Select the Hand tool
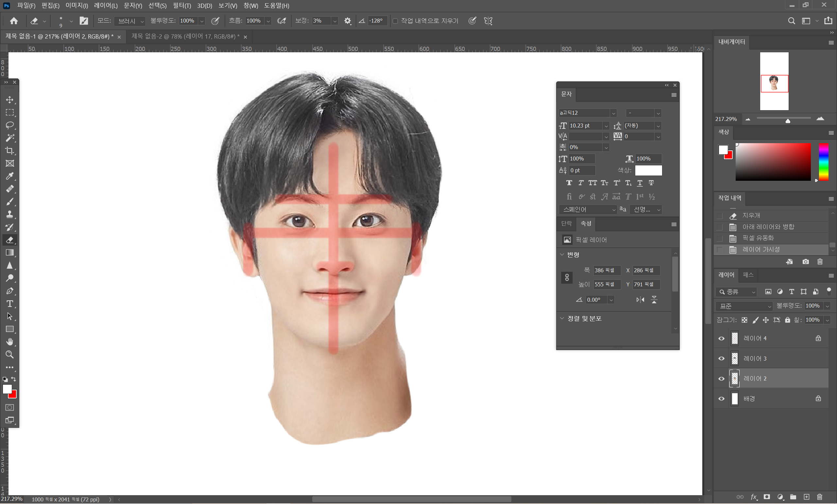 (x=10, y=342)
